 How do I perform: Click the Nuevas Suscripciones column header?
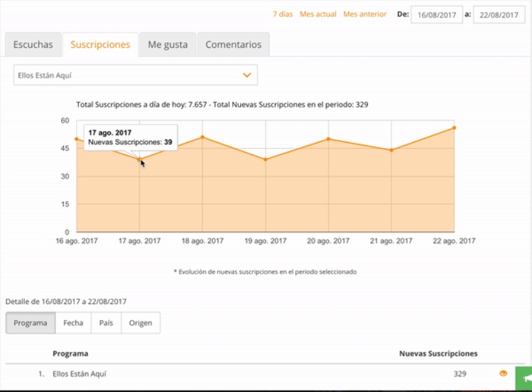click(x=438, y=354)
